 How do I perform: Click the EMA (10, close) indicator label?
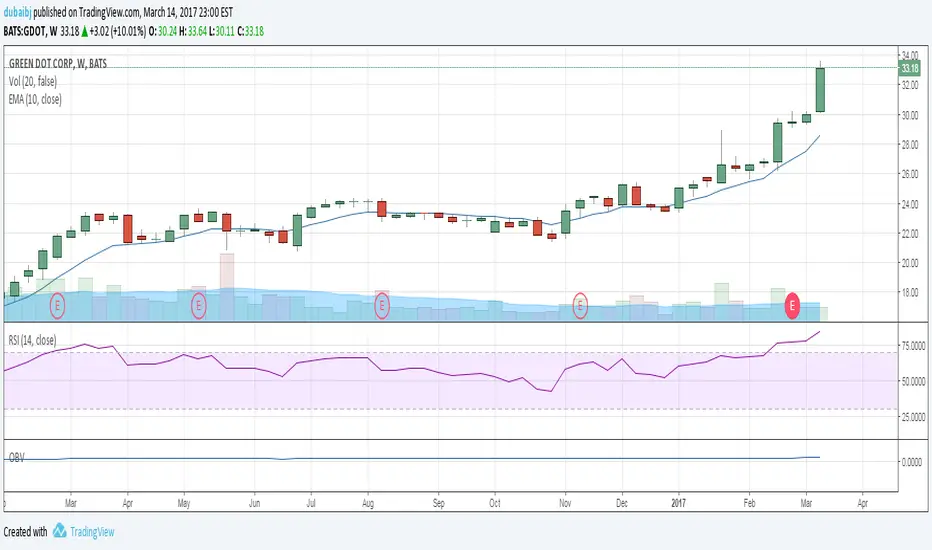click(35, 99)
